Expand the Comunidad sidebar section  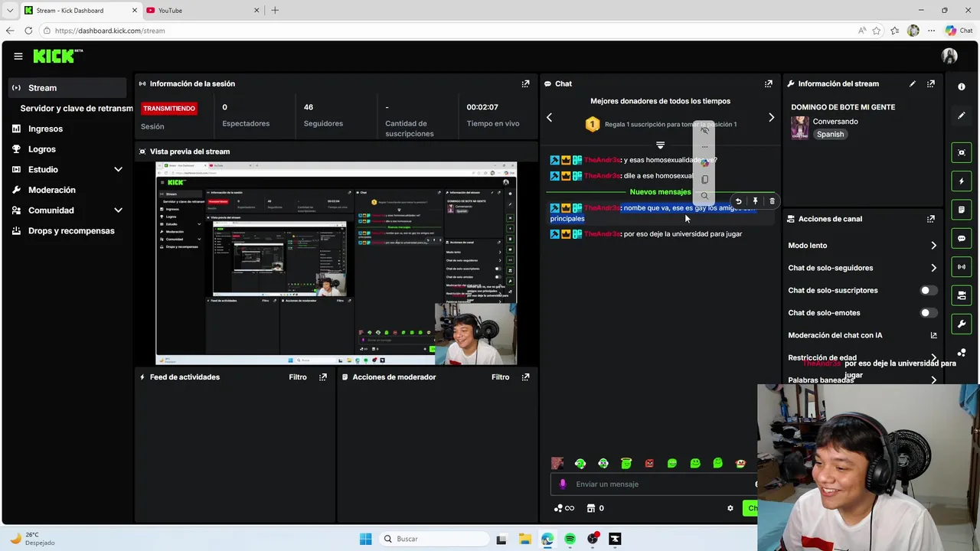point(118,210)
